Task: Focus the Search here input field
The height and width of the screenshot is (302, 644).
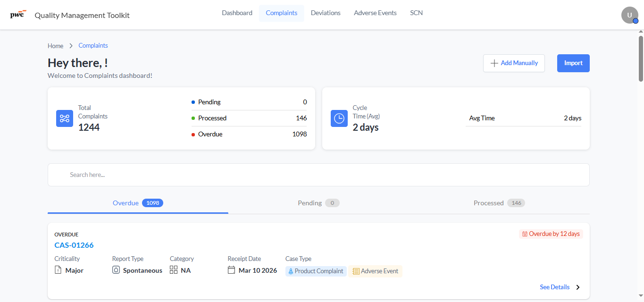Action: 318,175
